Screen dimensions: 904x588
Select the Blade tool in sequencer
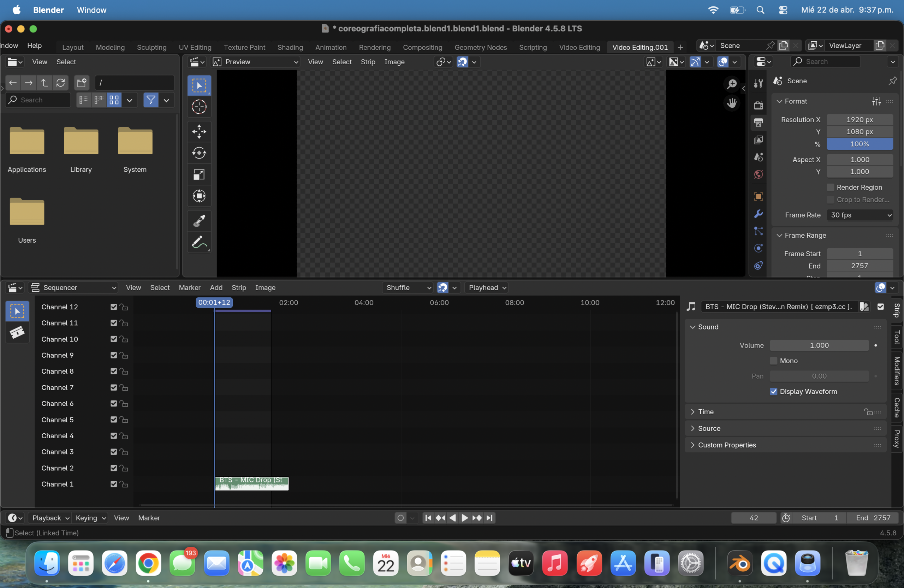[x=17, y=332]
